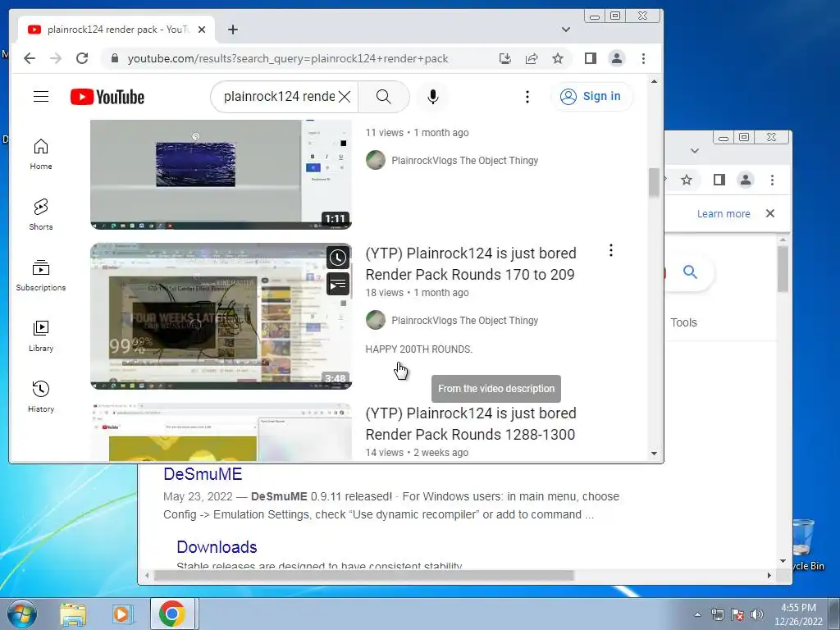Click the taskbar clock showing 4:55 PM
The image size is (840, 630).
[798, 614]
